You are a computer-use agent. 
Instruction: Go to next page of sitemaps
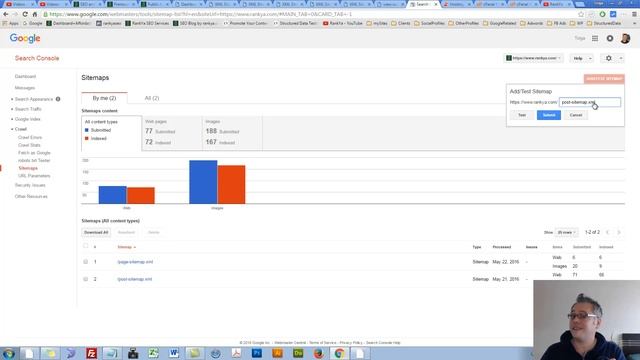pos(619,232)
